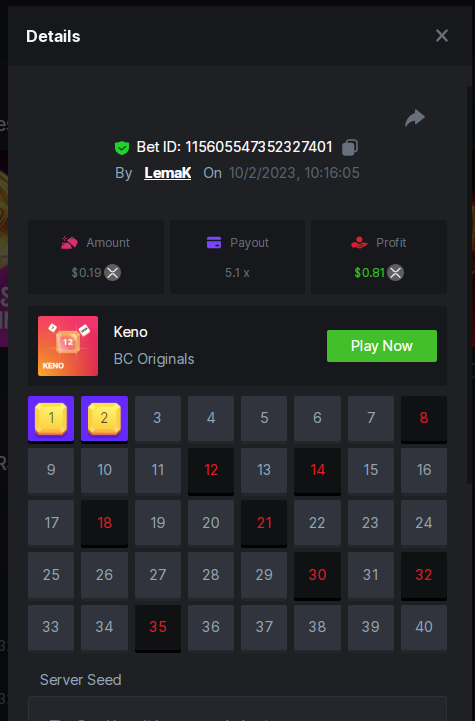Click Keno tile number 40
This screenshot has width=475, height=721.
[x=423, y=627]
